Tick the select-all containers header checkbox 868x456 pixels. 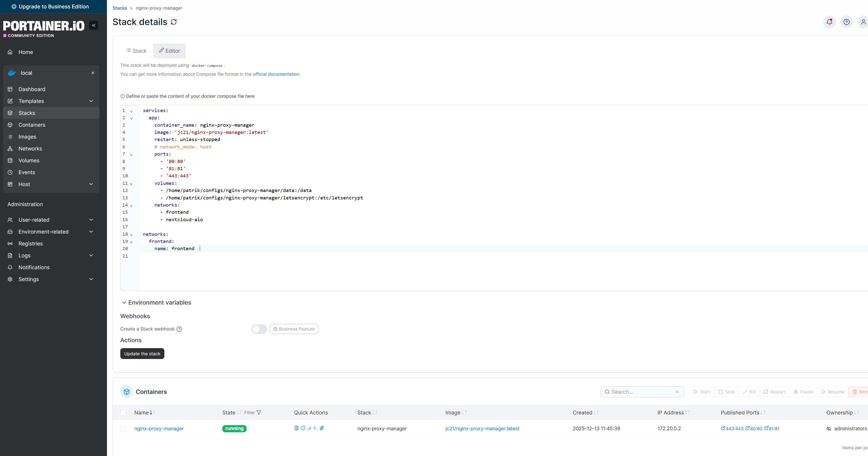[123, 412]
